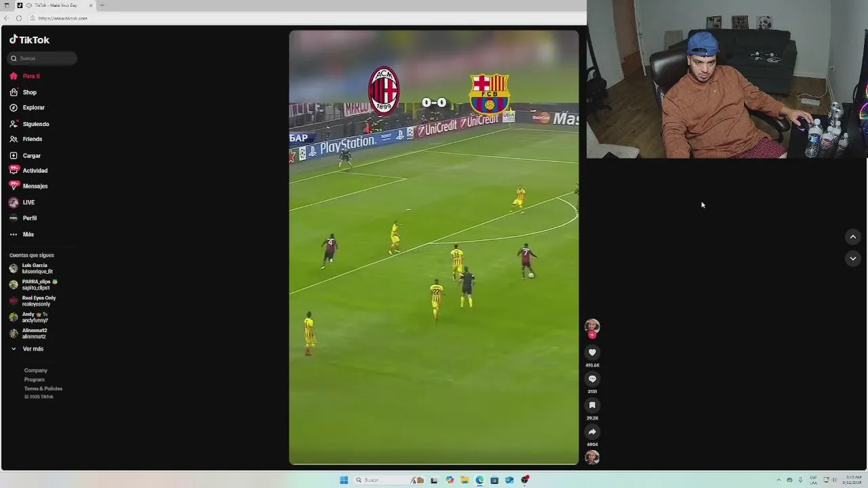The width and height of the screenshot is (868, 488).
Task: Focus the TikTok Buscar search field
Action: point(42,58)
